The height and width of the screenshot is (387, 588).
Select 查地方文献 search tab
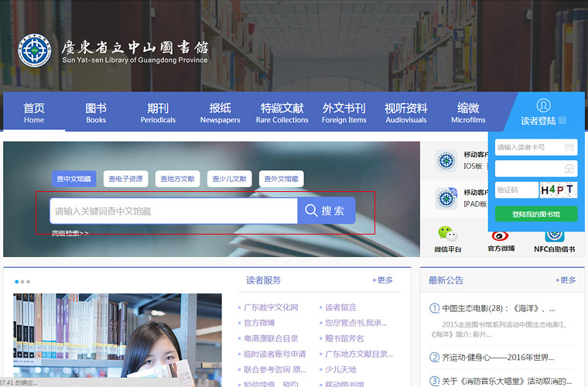coord(177,179)
